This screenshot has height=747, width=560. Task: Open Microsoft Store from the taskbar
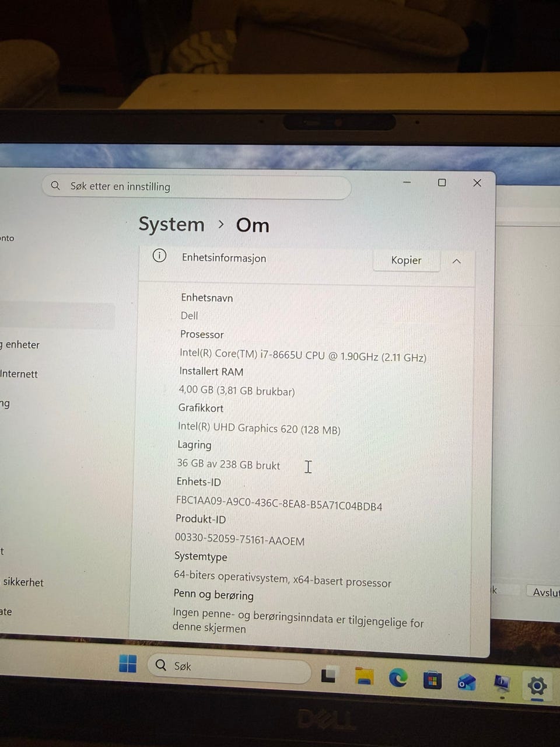432,680
